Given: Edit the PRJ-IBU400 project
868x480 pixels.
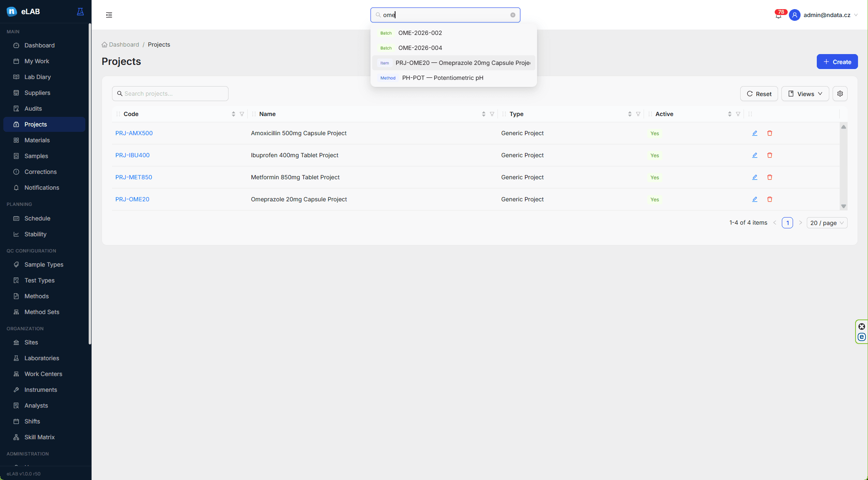Looking at the screenshot, I should click(755, 155).
